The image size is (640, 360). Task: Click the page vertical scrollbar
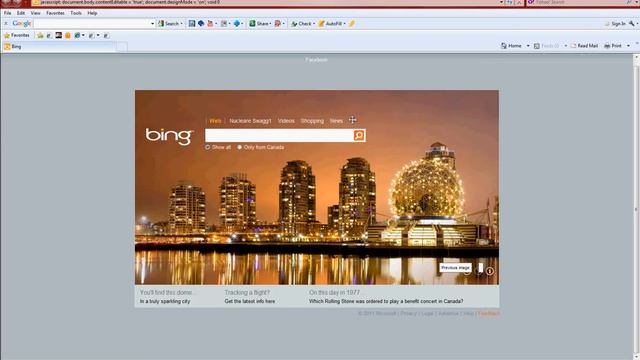pyautogui.click(x=636, y=208)
